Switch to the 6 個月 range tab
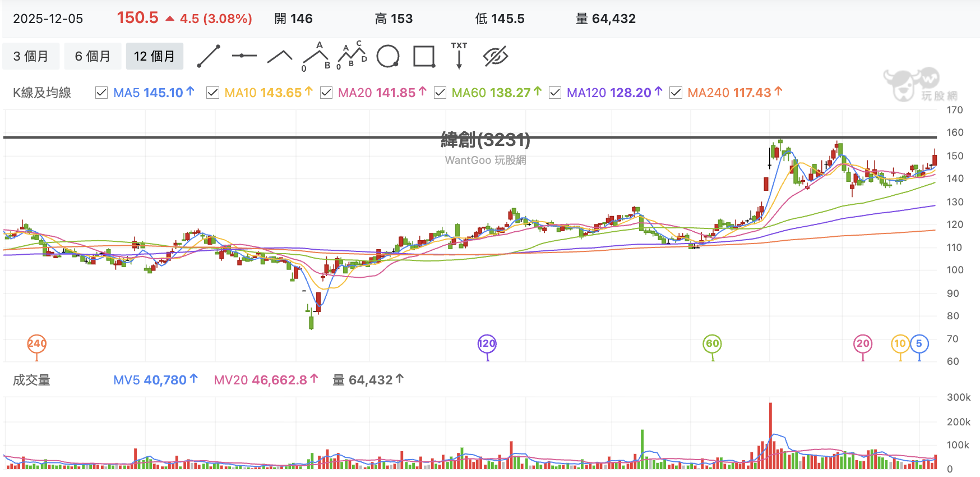 tap(93, 56)
